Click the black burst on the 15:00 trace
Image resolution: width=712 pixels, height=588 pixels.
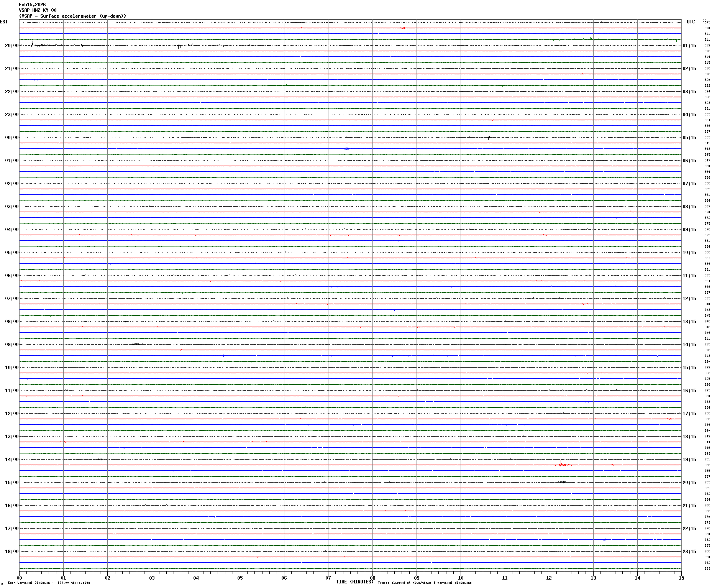click(562, 482)
